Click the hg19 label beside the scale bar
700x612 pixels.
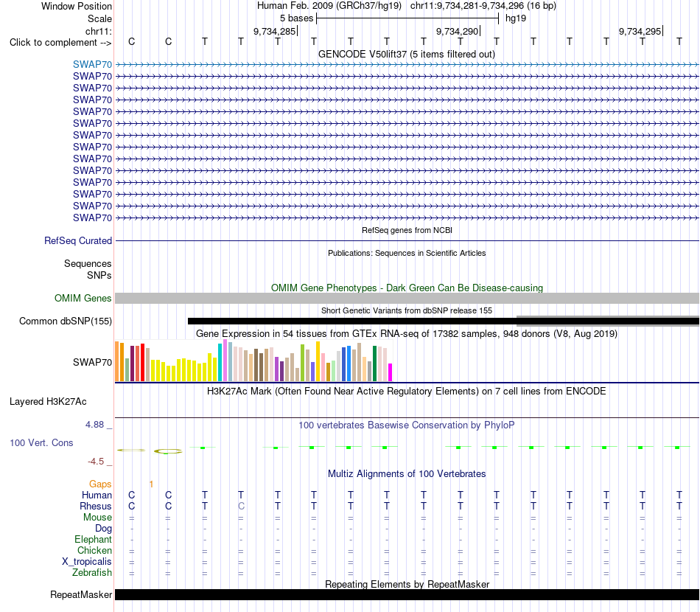coord(516,18)
